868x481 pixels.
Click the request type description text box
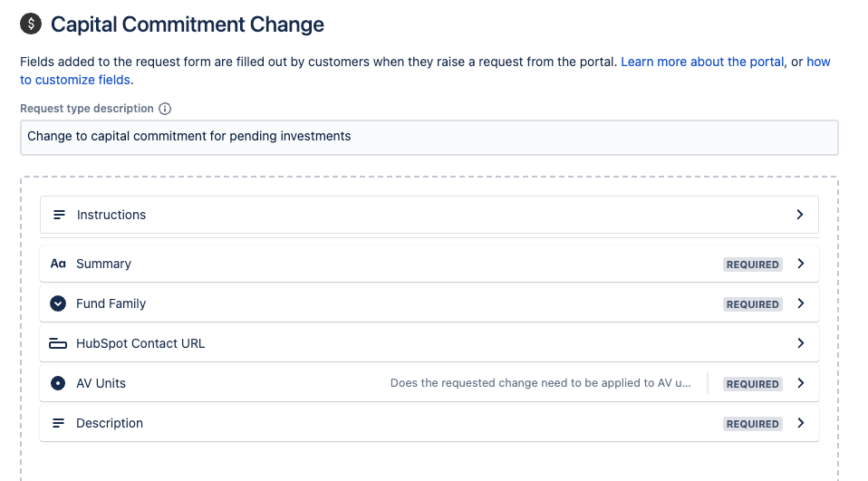pyautogui.click(x=429, y=137)
